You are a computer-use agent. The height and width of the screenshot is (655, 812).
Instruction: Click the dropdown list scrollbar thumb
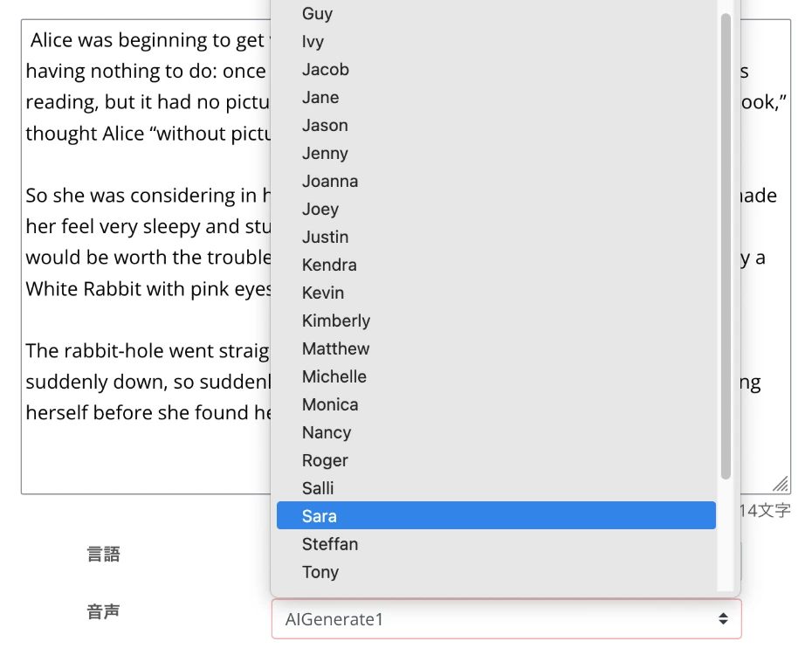(x=726, y=246)
